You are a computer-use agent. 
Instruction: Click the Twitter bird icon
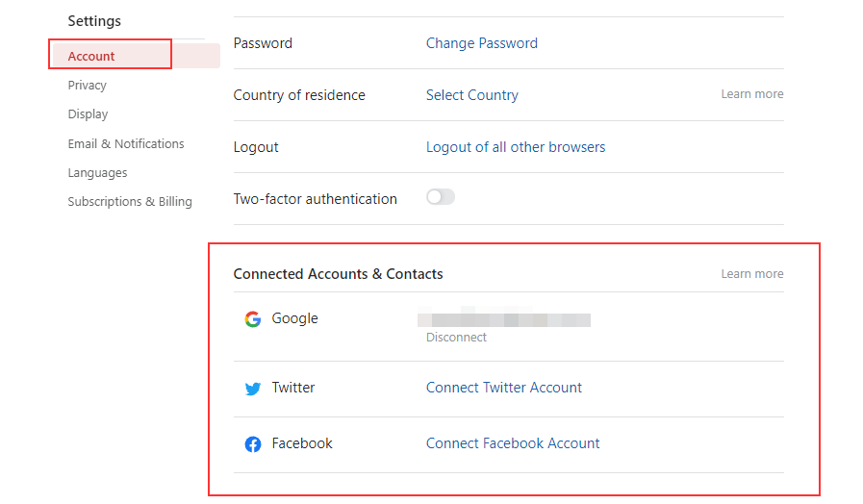coord(253,389)
